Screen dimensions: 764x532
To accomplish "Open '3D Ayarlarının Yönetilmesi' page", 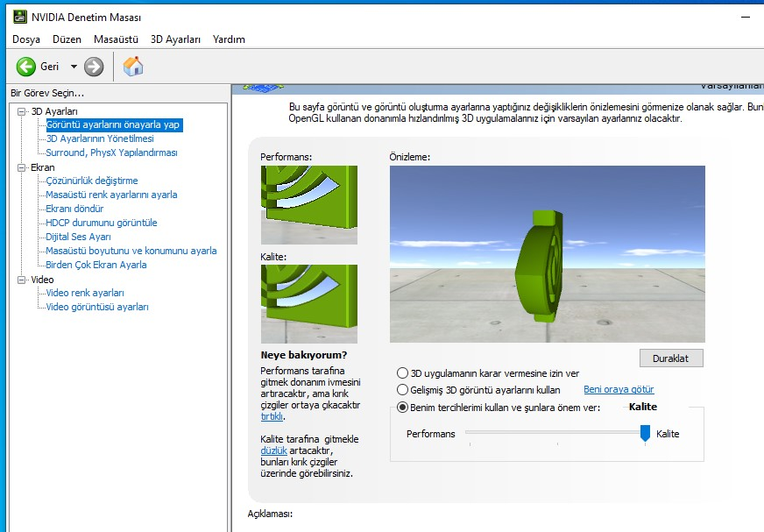I will click(100, 138).
